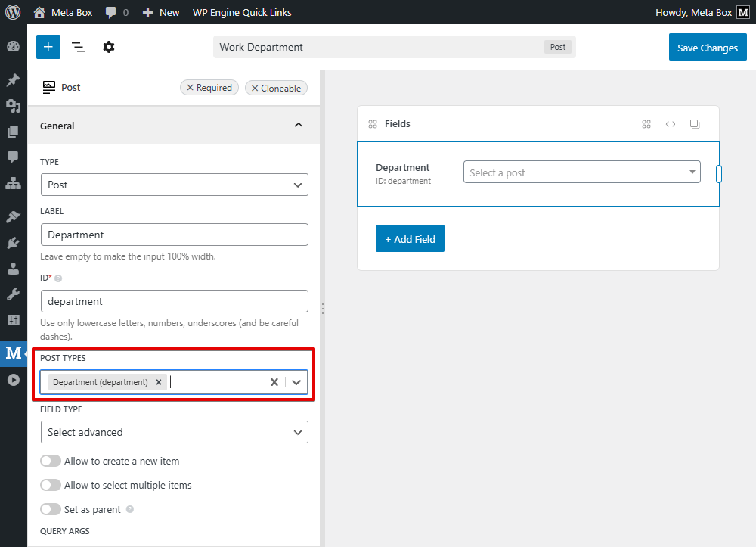This screenshot has height=547, width=756.
Task: Click New in the admin bar
Action: [x=162, y=12]
